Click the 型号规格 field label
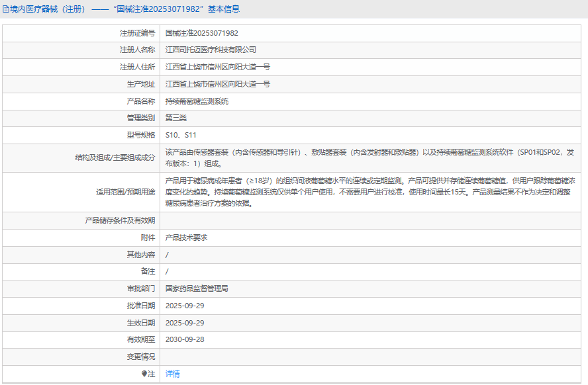The height and width of the screenshot is (385, 588). coord(141,135)
